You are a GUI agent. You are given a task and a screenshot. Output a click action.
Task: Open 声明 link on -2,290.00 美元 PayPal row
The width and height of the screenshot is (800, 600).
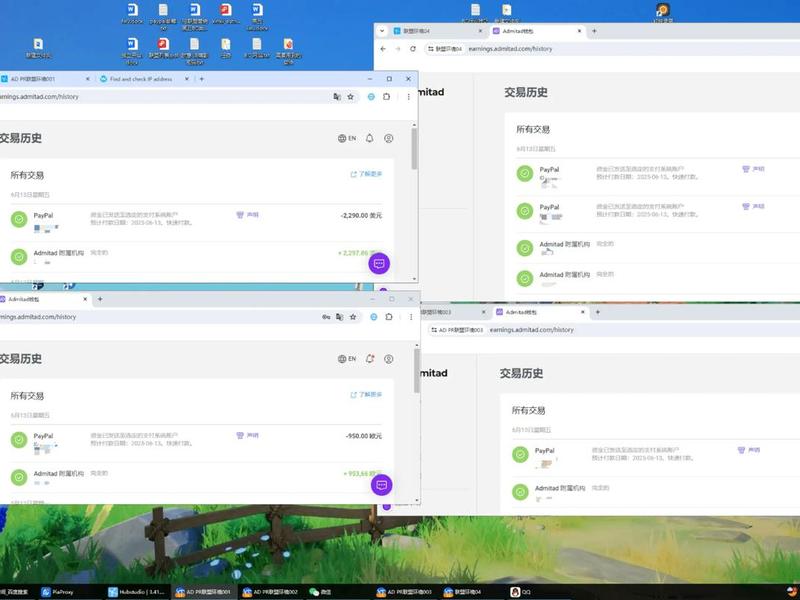point(247,215)
